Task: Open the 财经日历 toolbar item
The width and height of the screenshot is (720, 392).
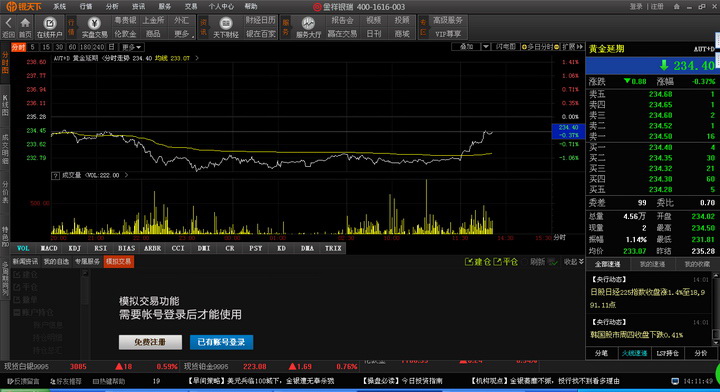Action: click(260, 20)
